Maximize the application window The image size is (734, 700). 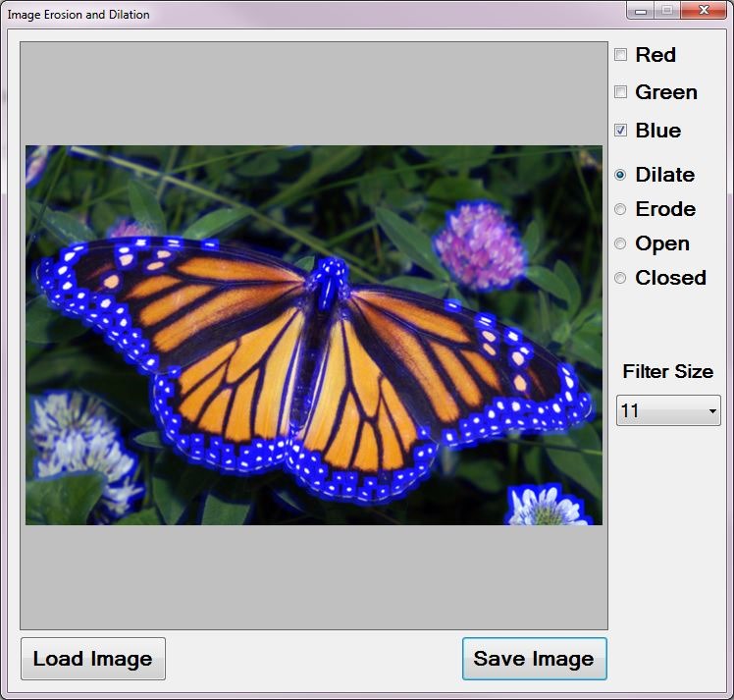[666, 11]
